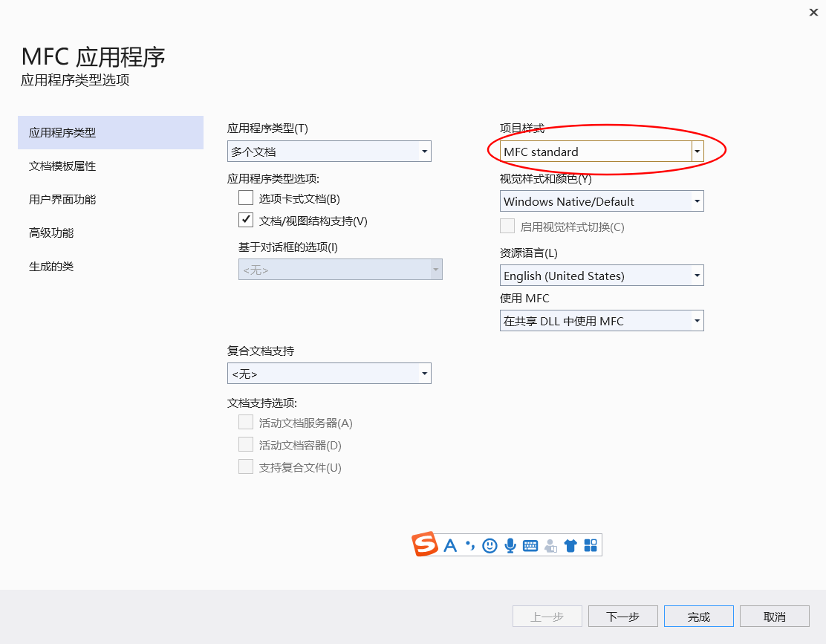This screenshot has height=644, width=826.
Task: Click the 完成 button
Action: click(698, 616)
